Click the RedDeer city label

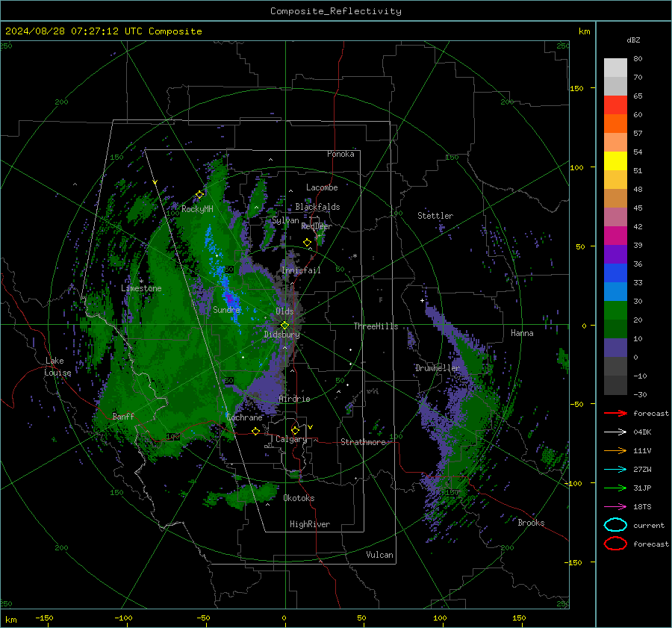click(317, 226)
